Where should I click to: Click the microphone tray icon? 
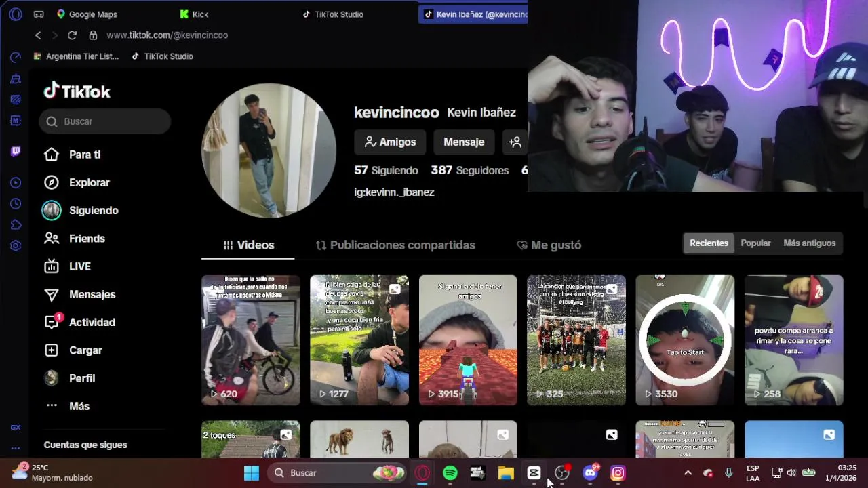click(729, 473)
